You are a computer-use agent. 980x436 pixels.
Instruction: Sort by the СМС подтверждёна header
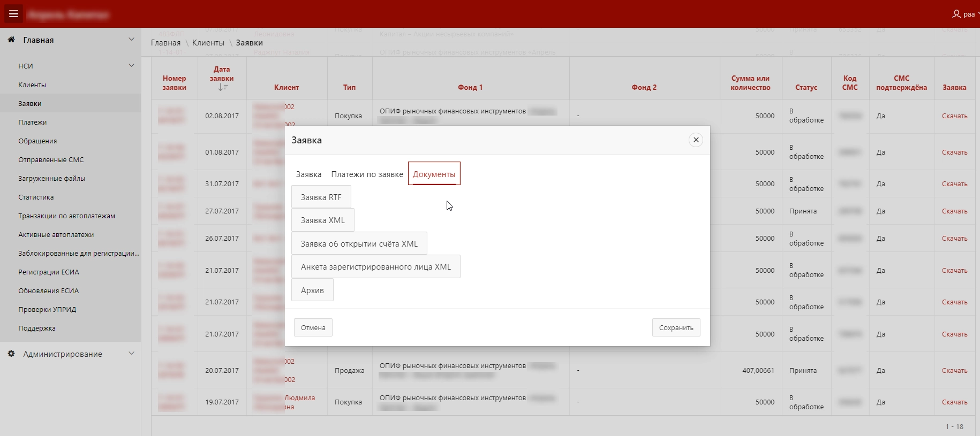901,82
